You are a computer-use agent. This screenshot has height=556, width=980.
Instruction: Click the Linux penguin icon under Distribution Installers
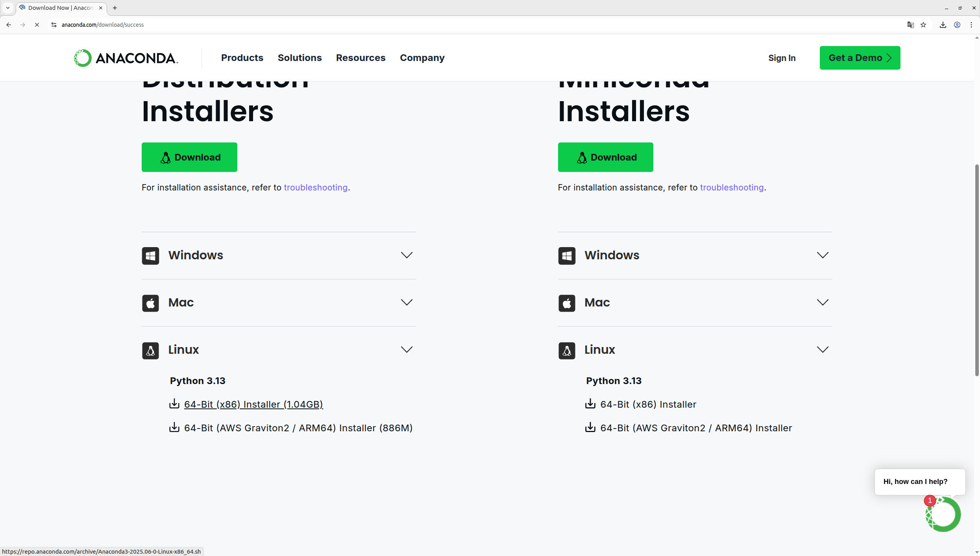click(x=150, y=350)
